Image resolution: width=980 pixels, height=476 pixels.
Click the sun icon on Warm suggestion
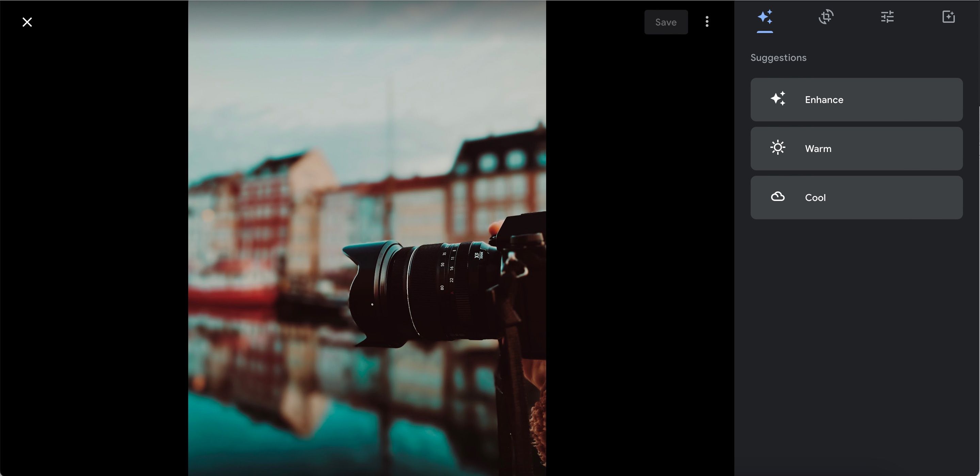[778, 148]
